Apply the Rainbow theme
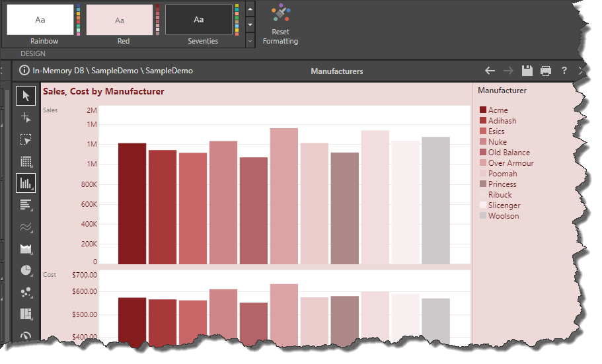 (x=40, y=20)
